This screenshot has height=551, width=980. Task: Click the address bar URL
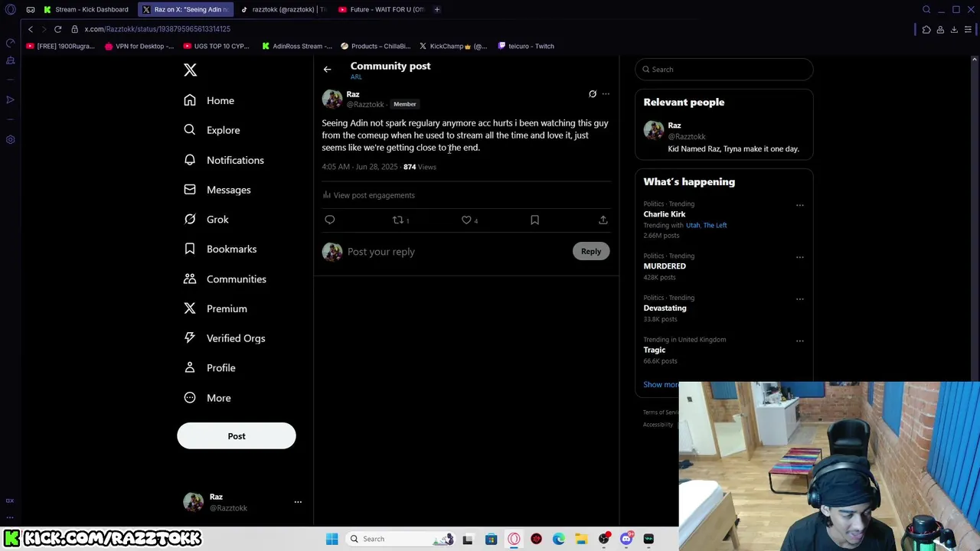click(x=157, y=29)
